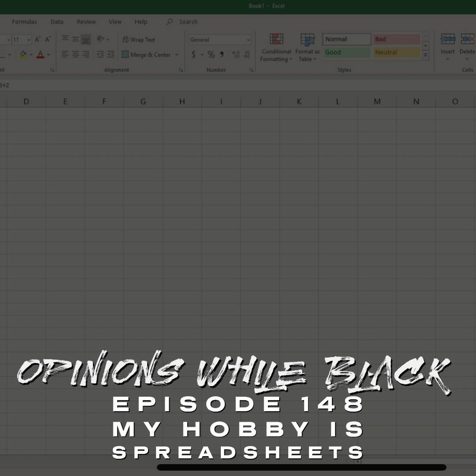The height and width of the screenshot is (476, 476).
Task: Click the Increase Indent icon
Action: pyautogui.click(x=111, y=54)
